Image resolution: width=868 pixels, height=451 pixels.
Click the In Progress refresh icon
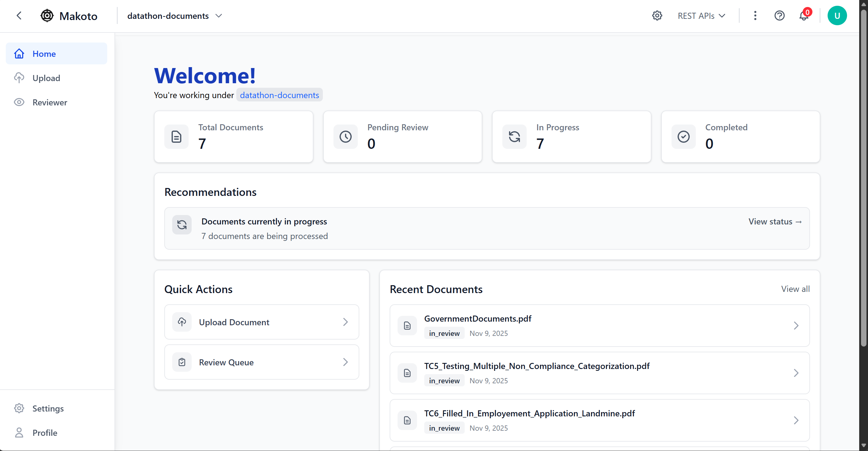(x=514, y=136)
